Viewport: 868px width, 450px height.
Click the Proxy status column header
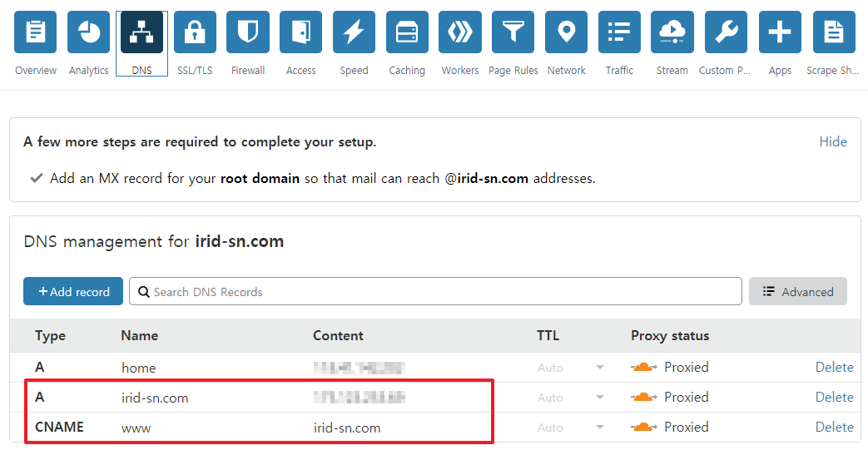(x=670, y=336)
